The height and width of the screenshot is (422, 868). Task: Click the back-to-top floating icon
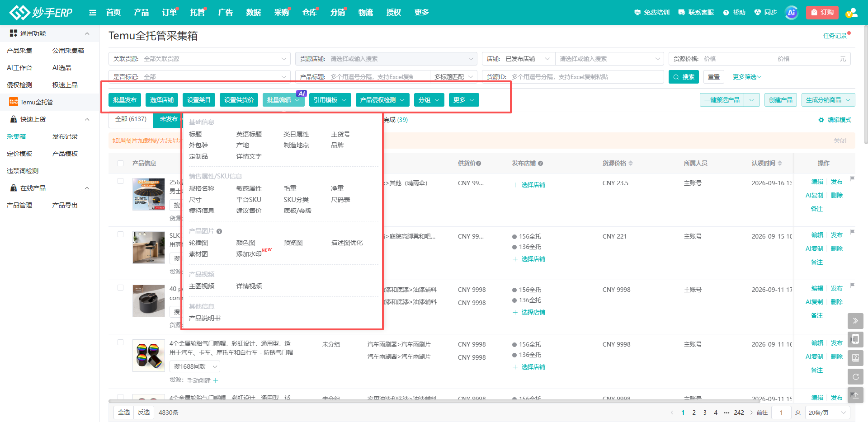[x=855, y=395]
